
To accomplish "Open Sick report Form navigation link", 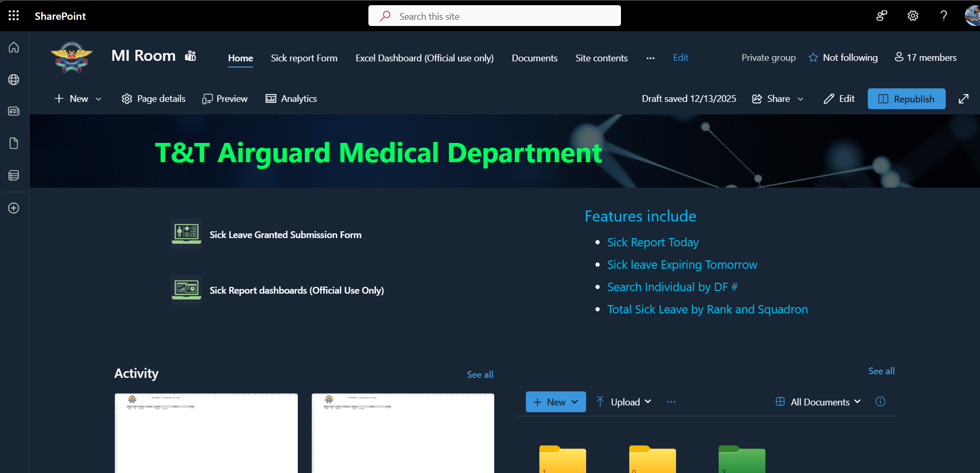I will tap(304, 58).
